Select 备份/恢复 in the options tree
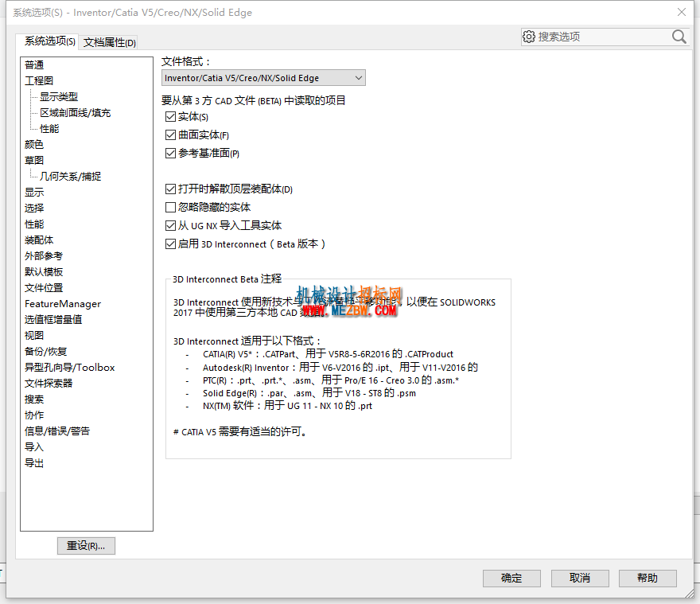This screenshot has height=604, width=700. click(x=45, y=352)
